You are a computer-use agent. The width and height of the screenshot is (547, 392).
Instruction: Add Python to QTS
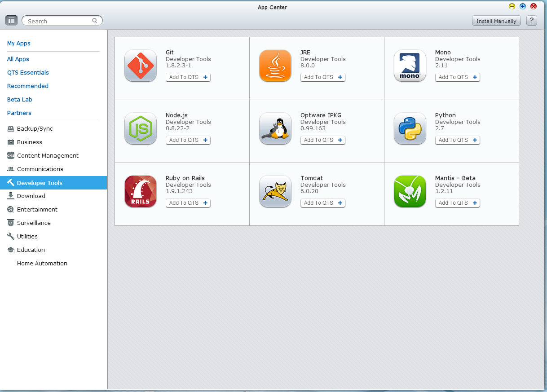click(458, 140)
